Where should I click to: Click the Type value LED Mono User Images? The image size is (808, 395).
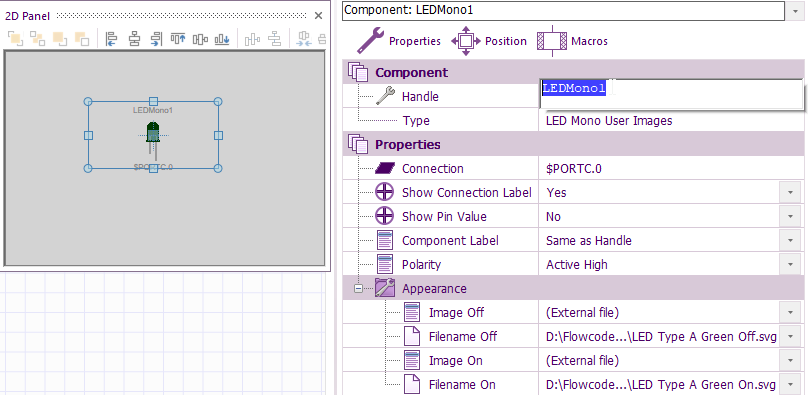tap(609, 121)
